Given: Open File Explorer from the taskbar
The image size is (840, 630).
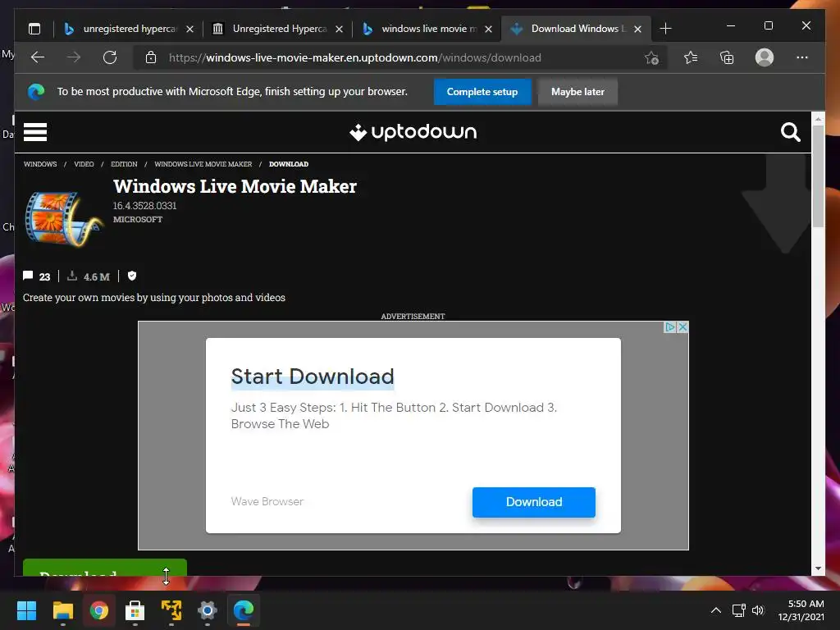Looking at the screenshot, I should pyautogui.click(x=62, y=610).
